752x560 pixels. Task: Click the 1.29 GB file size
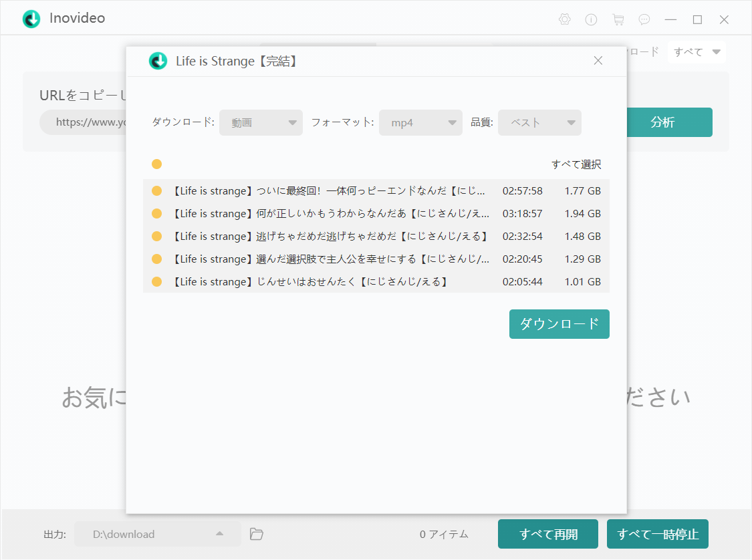click(583, 259)
